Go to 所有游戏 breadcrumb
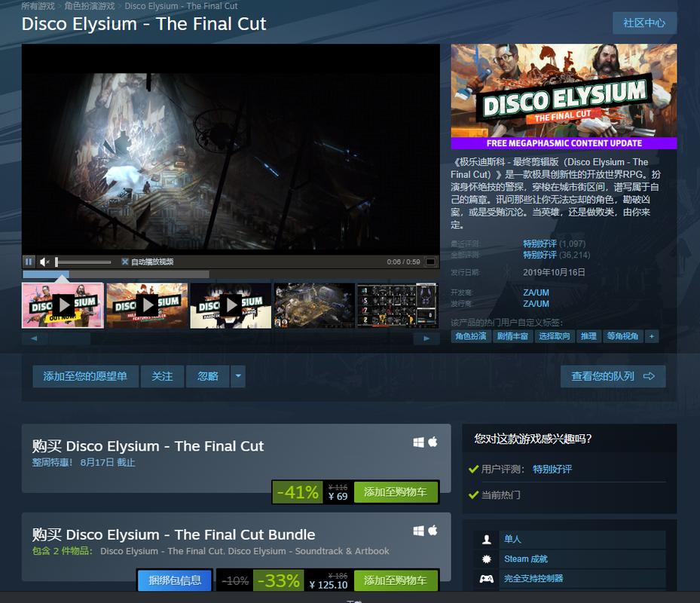This screenshot has height=603, width=700. pos(38,6)
